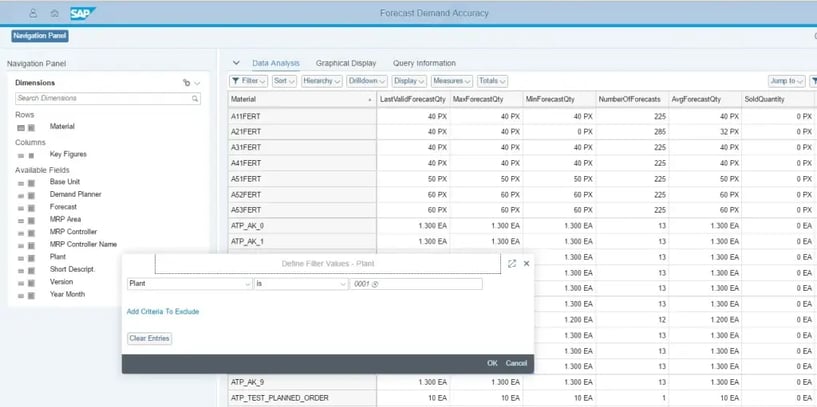Go to the home icon in header

55,14
